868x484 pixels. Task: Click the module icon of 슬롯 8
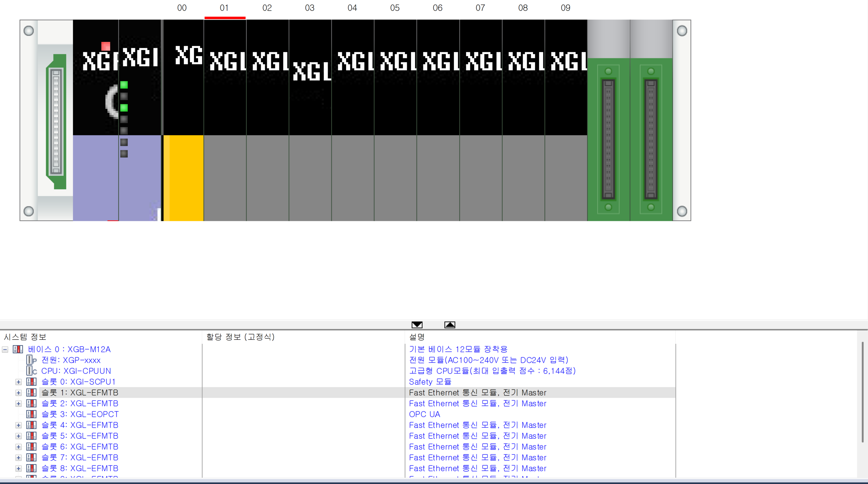click(x=31, y=468)
